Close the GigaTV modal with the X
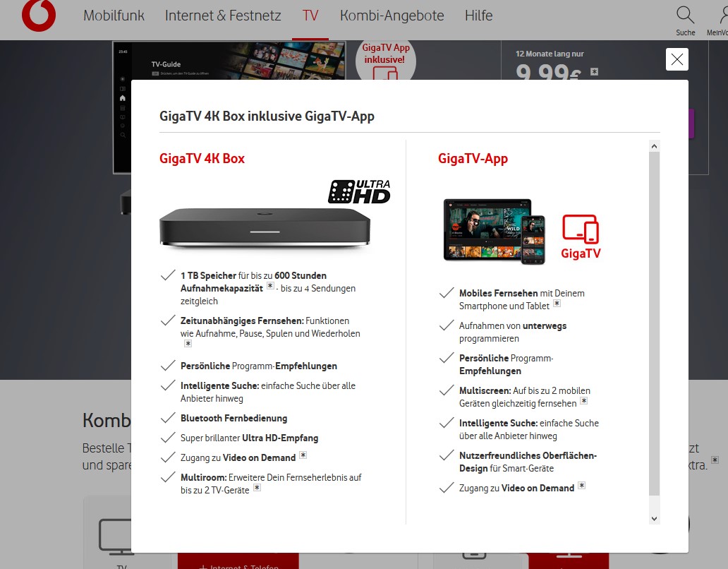This screenshot has height=569, width=728. tap(677, 59)
